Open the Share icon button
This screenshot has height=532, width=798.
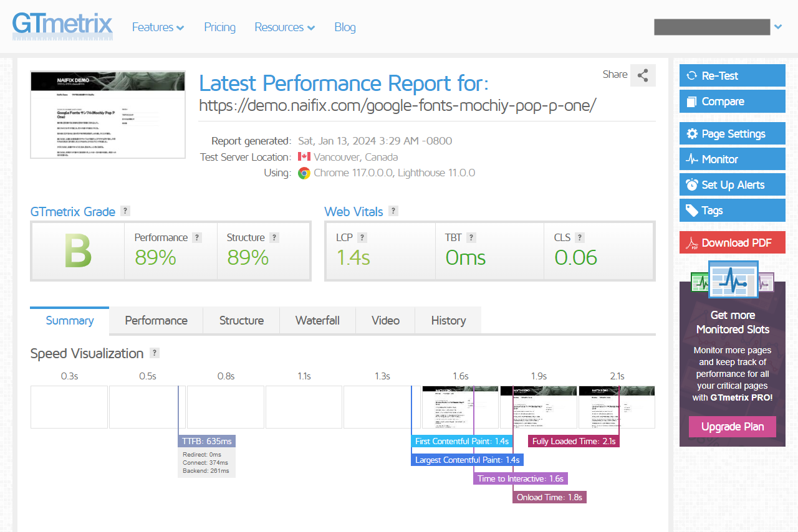[643, 75]
